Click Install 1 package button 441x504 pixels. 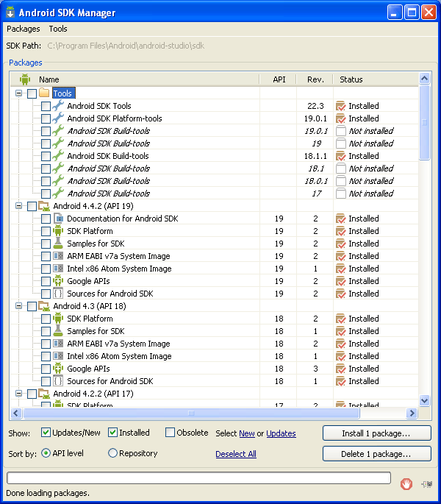pyautogui.click(x=376, y=433)
